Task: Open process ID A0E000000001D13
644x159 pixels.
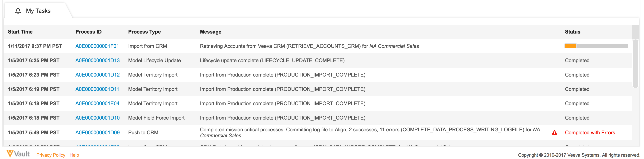Action: point(97,61)
